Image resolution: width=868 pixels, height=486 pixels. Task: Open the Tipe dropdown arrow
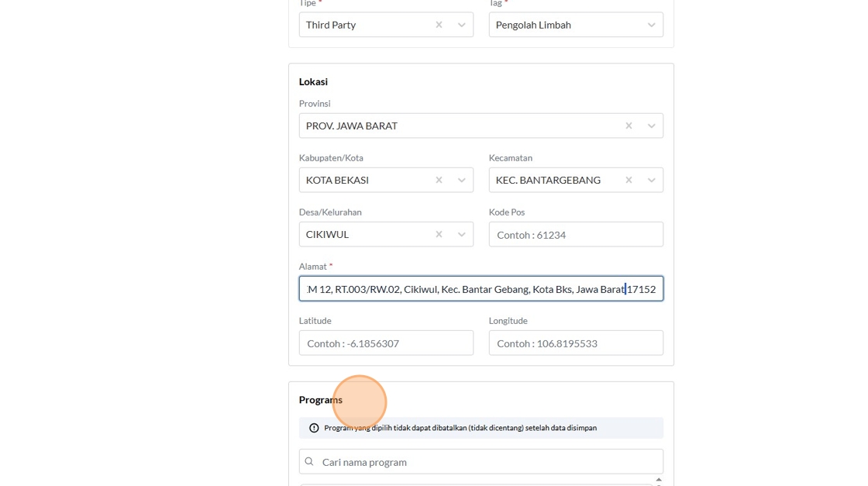click(462, 25)
